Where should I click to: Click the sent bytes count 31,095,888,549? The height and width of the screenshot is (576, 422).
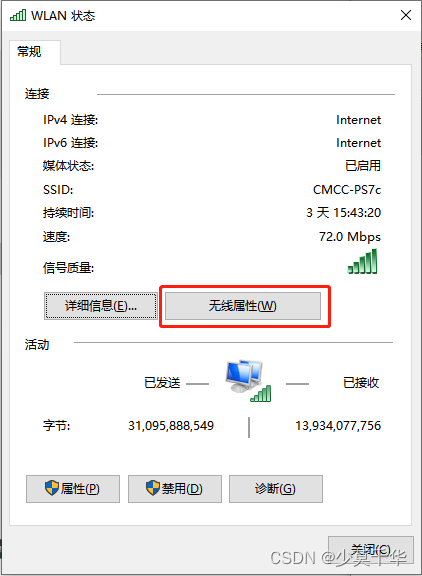point(171,425)
